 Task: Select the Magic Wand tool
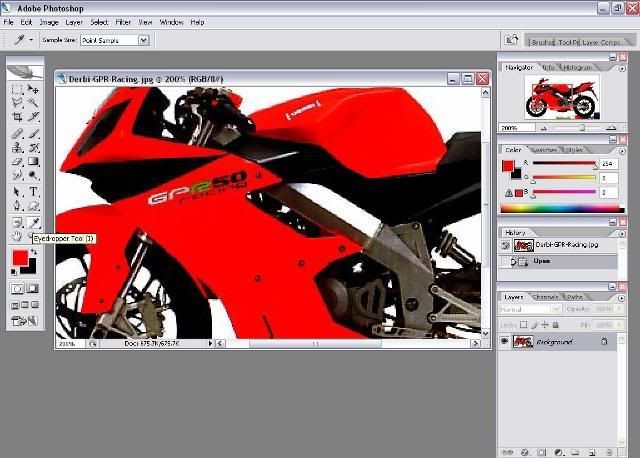[33, 102]
